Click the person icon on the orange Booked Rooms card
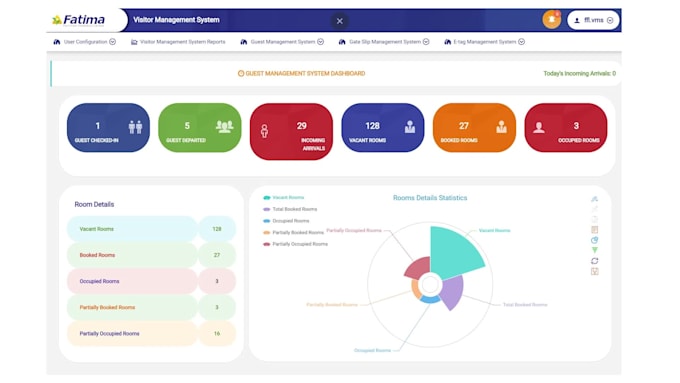The image size is (680, 383). coord(501,127)
